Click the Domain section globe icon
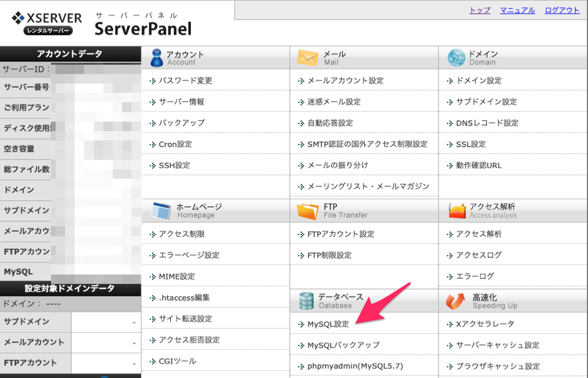The height and width of the screenshot is (378, 588). click(456, 58)
